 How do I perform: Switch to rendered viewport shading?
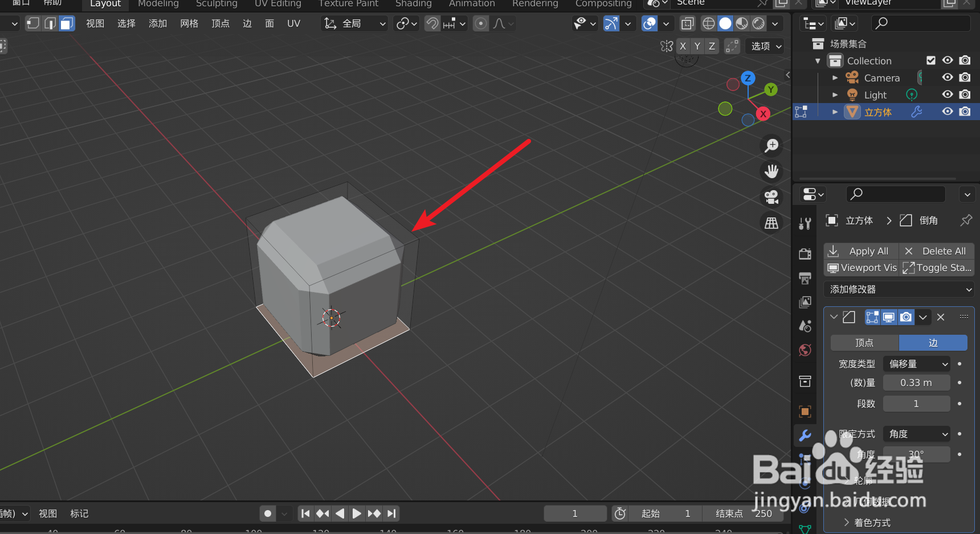[758, 23]
